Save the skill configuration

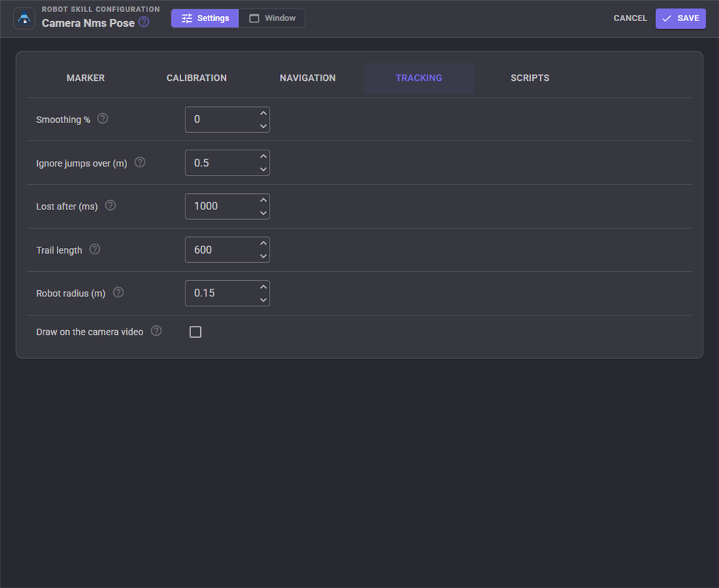(680, 18)
